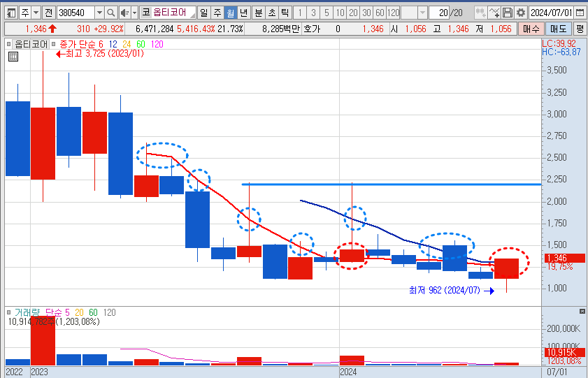Click the speaker sound icon
The image size is (588, 378).
tap(124, 13)
